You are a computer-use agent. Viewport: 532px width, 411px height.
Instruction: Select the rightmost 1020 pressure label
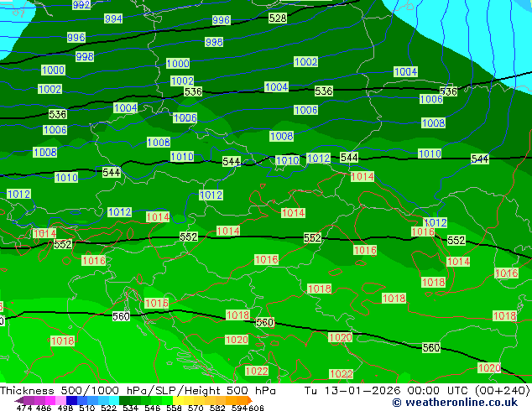point(489,368)
